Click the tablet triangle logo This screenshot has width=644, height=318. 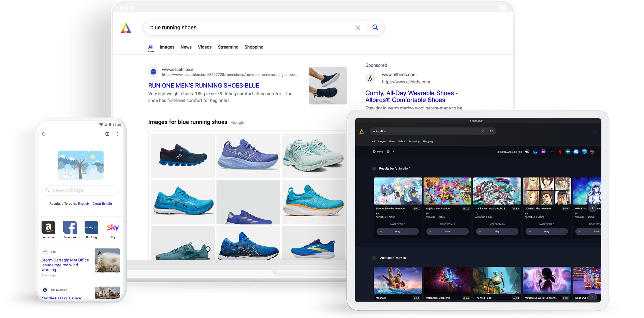362,131
